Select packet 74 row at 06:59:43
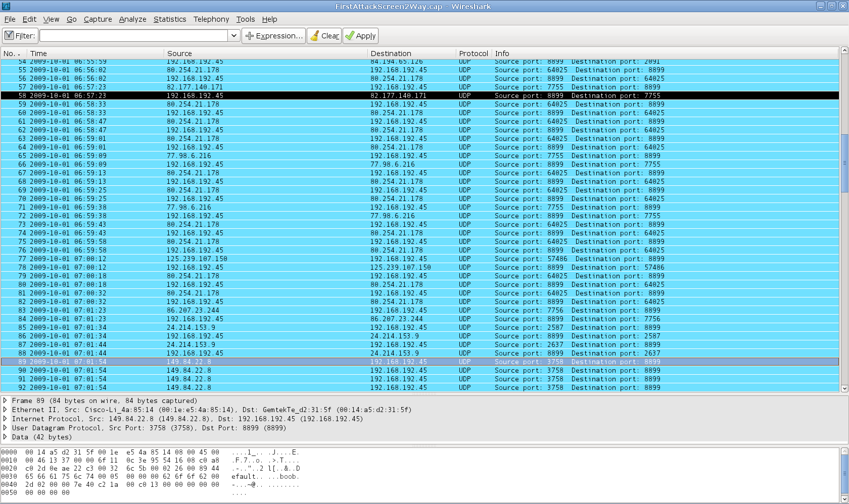The image size is (849, 504). tap(419, 233)
